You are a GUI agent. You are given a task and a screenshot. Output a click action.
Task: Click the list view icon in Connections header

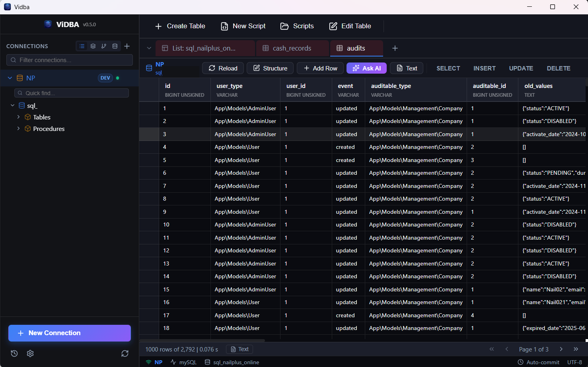pyautogui.click(x=82, y=46)
